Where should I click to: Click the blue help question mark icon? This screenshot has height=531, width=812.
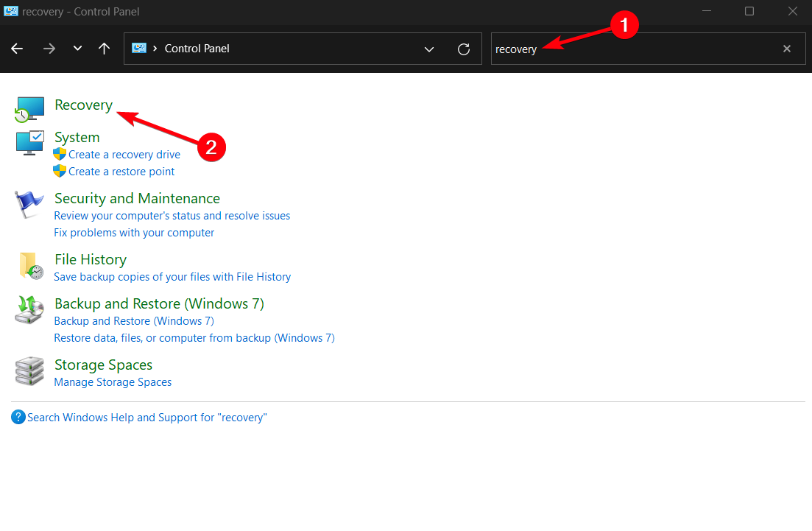[18, 417]
